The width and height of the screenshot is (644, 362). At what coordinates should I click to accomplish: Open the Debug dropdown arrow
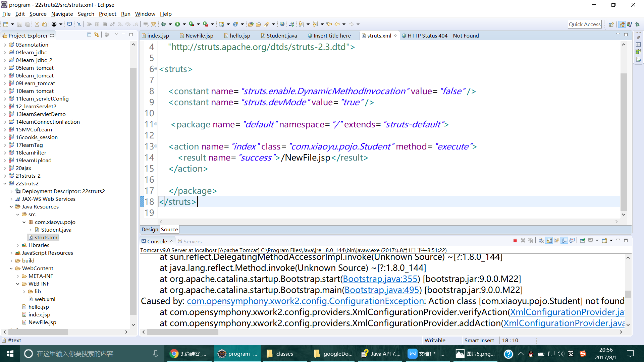[x=170, y=24]
